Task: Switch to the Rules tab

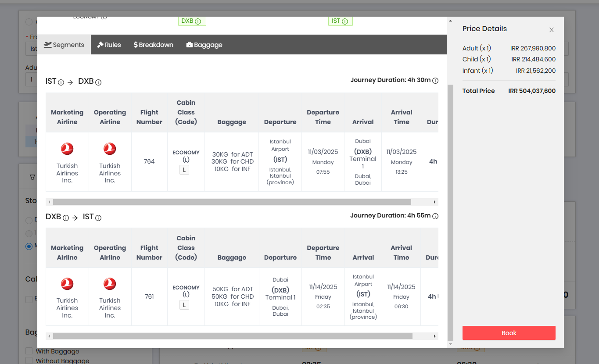Action: click(109, 45)
